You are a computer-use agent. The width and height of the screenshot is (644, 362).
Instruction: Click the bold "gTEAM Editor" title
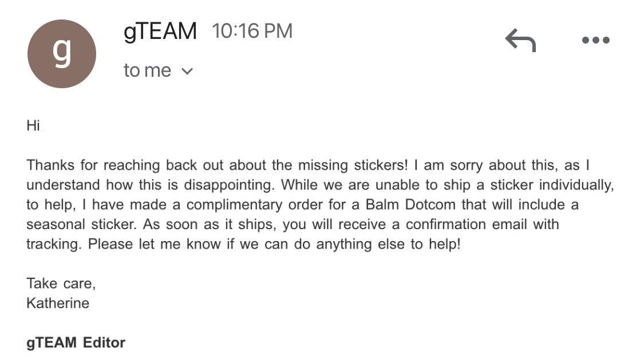tap(76, 343)
